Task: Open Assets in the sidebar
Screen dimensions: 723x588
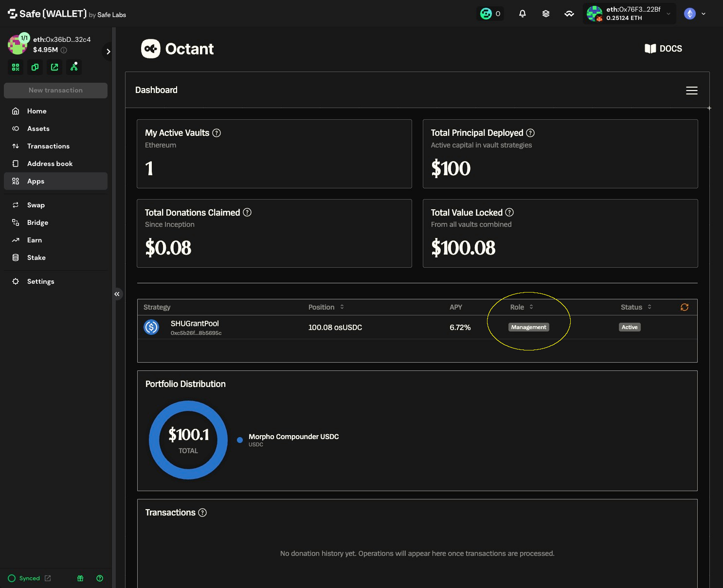Action: (x=55, y=129)
